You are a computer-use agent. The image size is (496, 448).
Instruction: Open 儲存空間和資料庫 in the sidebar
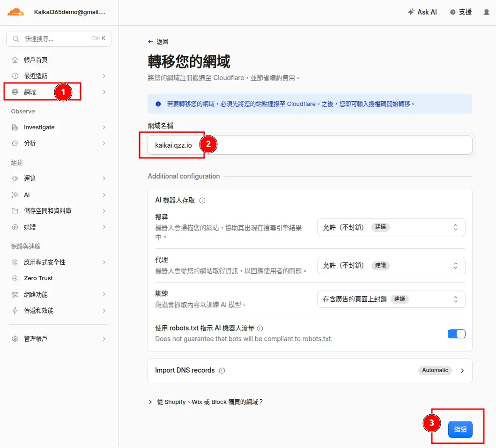59,211
